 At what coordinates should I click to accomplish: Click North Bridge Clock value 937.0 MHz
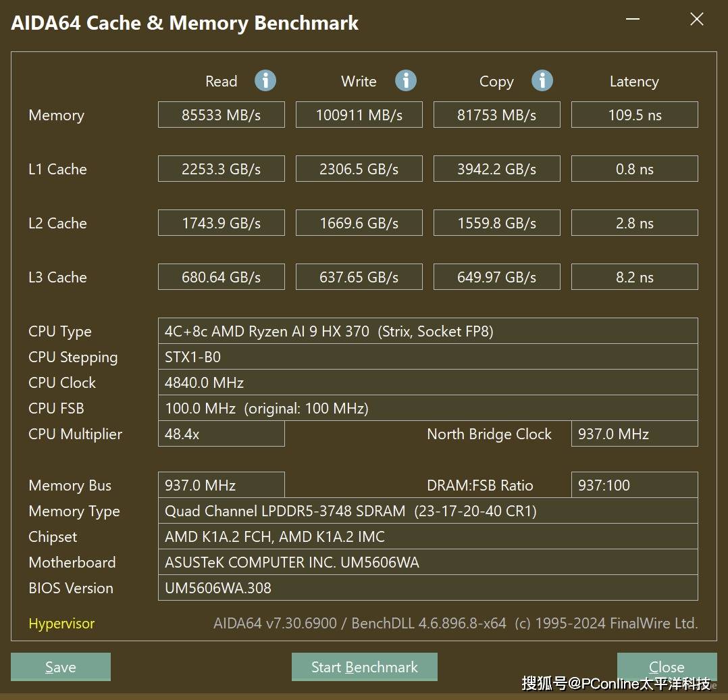(635, 434)
